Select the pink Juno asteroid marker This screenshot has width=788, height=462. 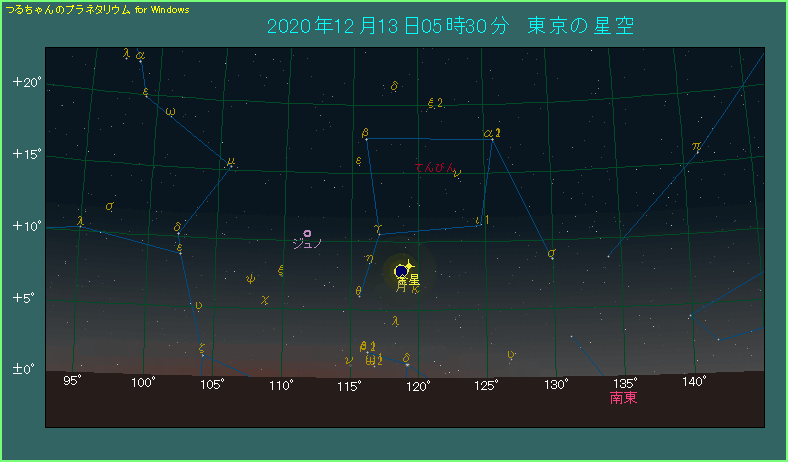coord(308,233)
